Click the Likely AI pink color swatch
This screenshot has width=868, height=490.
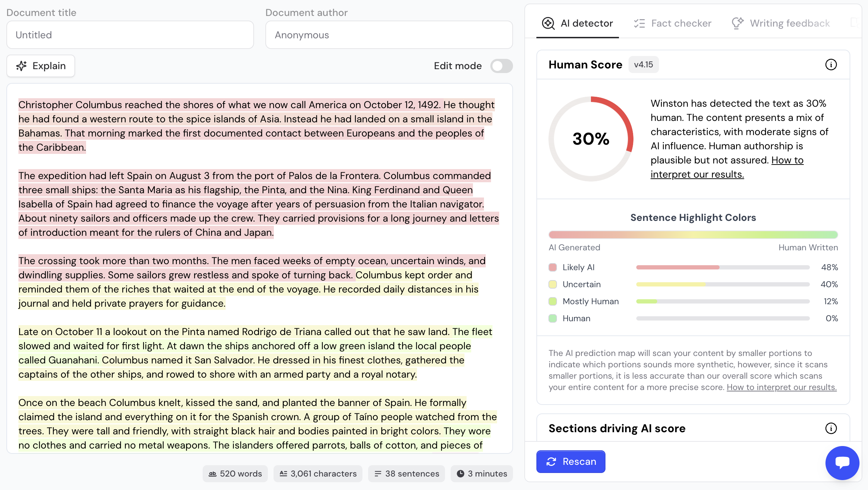click(553, 267)
